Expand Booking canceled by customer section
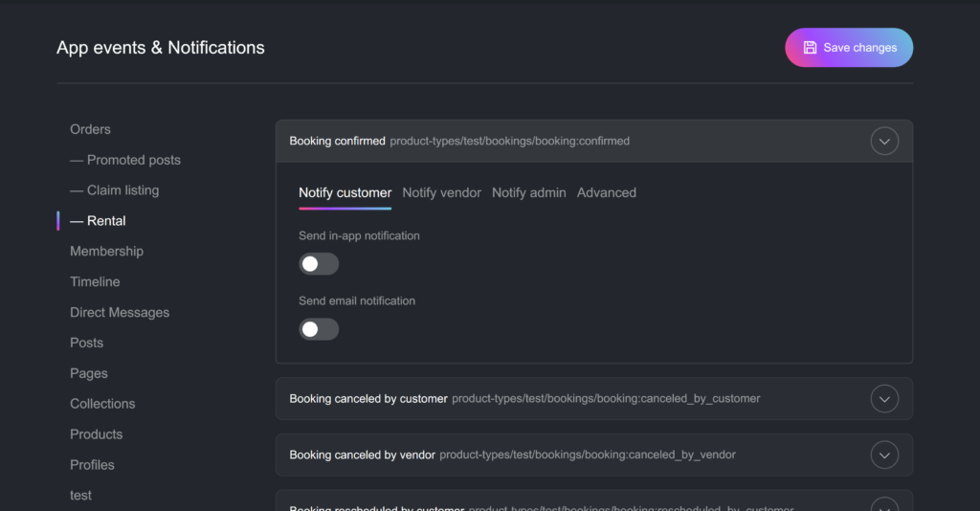Screen dimensions: 980x511 (884, 399)
